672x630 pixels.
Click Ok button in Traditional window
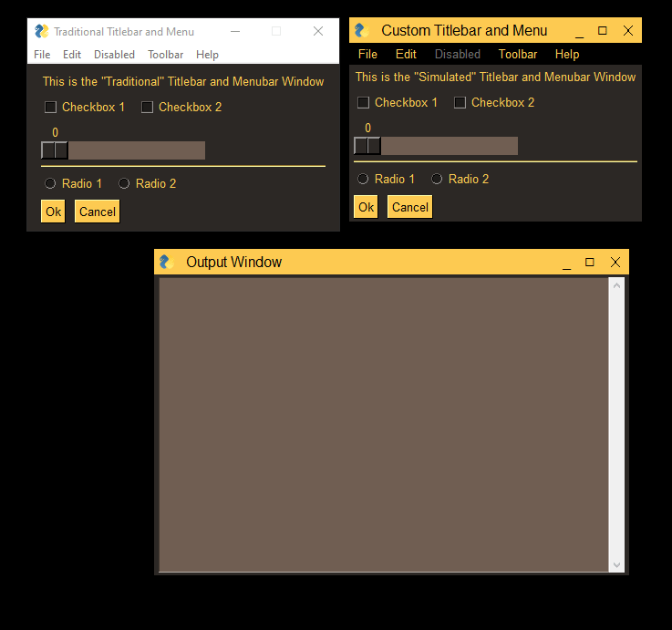(x=53, y=212)
